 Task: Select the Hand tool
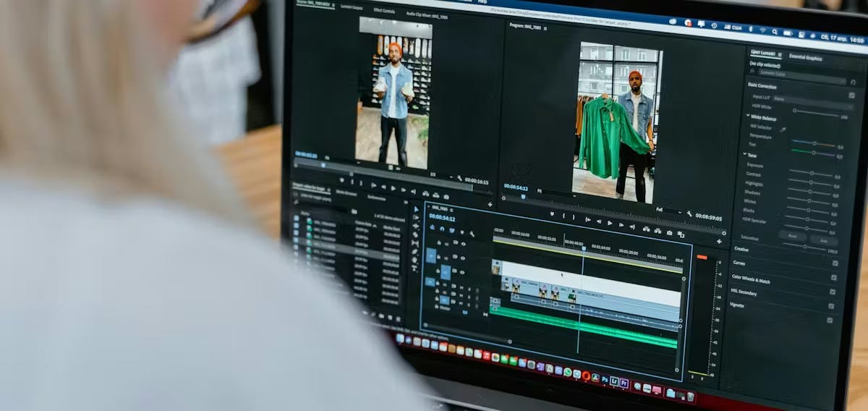point(414,260)
